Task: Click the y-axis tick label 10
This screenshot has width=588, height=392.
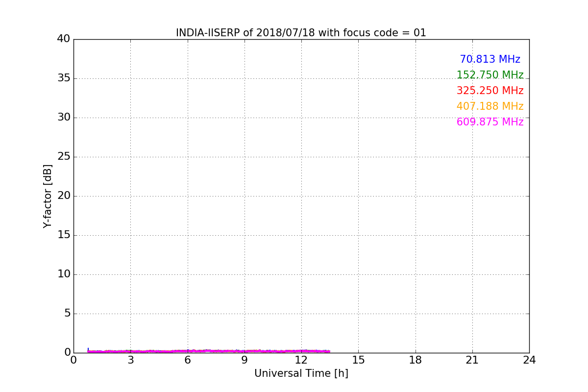Action: (64, 274)
